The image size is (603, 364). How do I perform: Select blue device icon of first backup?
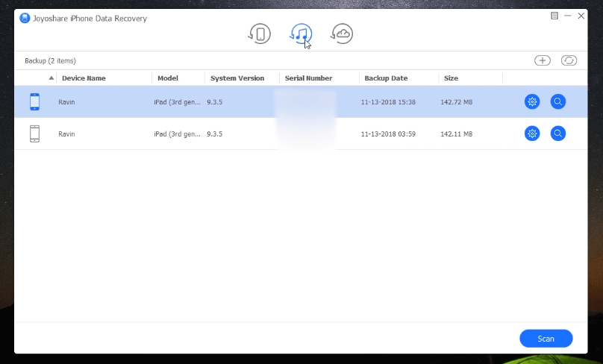coord(34,102)
